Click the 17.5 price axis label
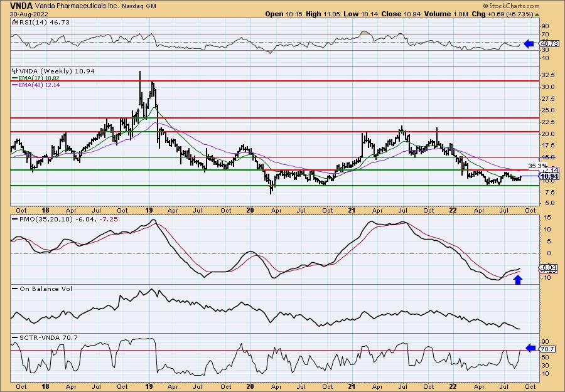The height and width of the screenshot is (392, 565). (547, 146)
